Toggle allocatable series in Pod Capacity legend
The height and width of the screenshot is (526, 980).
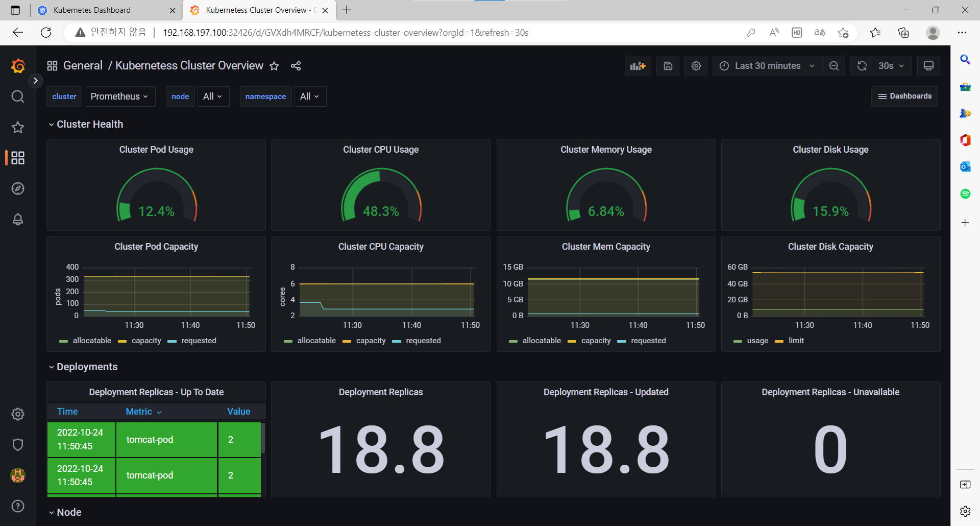(x=92, y=341)
